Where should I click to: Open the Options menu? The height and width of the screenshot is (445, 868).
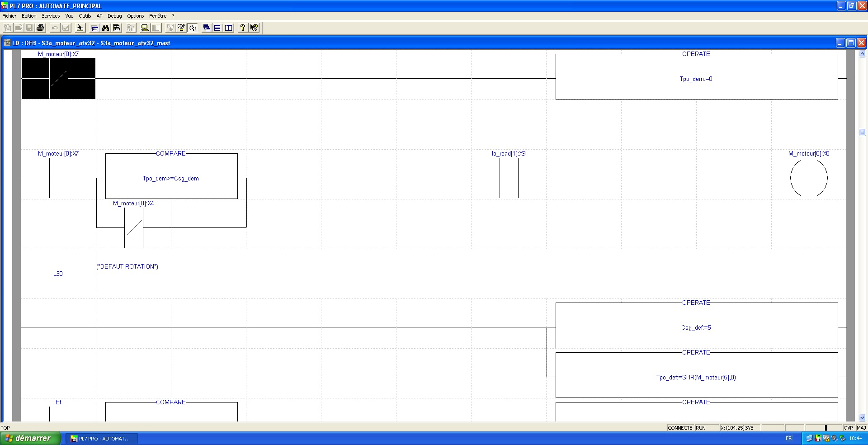pos(136,16)
